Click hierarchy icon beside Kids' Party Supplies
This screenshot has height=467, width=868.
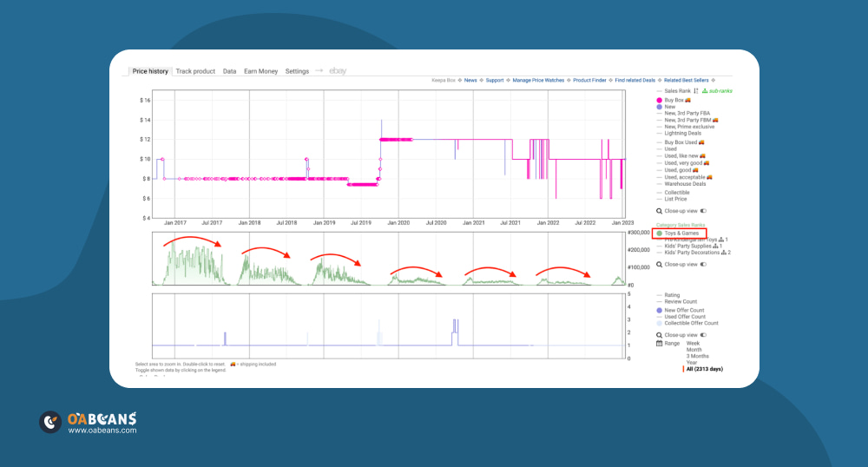(715, 246)
